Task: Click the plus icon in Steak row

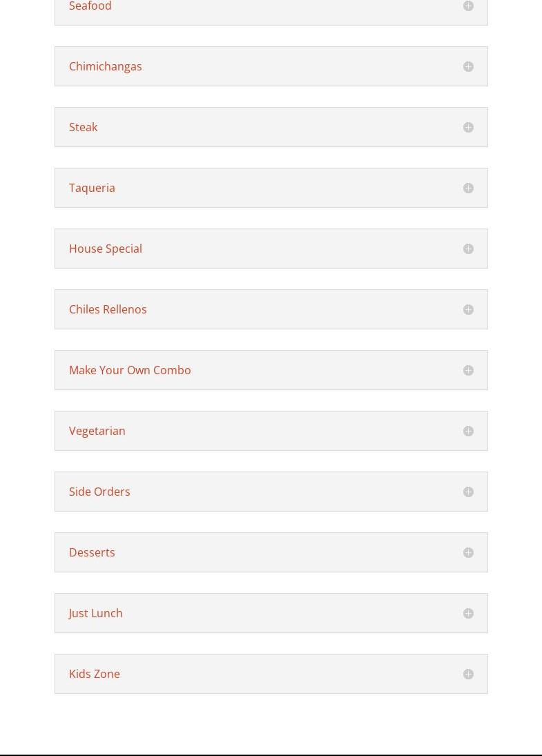Action: [468, 127]
